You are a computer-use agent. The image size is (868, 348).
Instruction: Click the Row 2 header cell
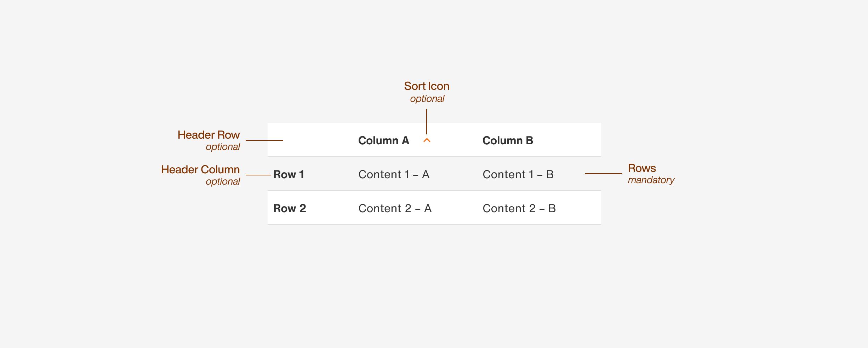(x=290, y=208)
